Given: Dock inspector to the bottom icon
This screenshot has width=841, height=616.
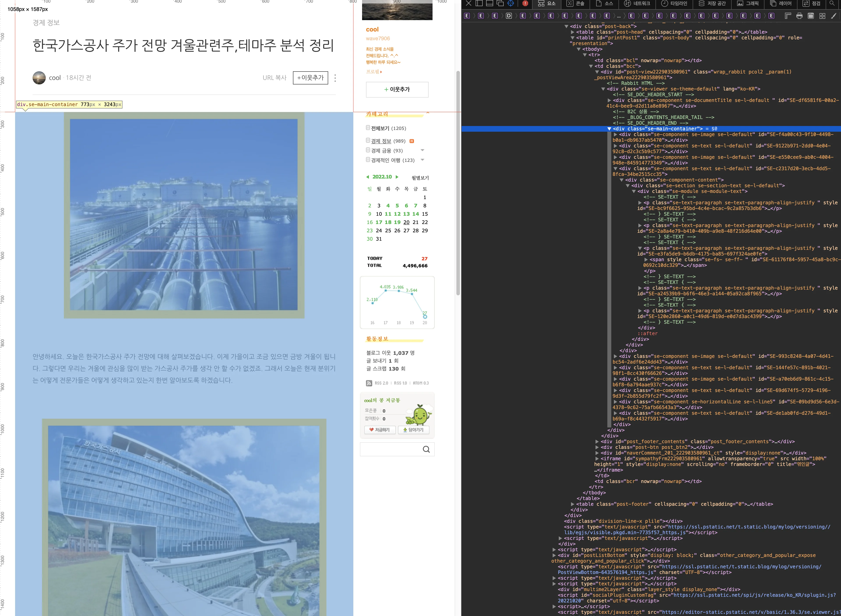Looking at the screenshot, I should 490,3.
